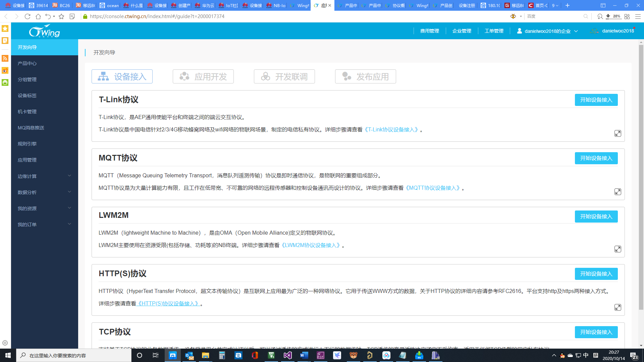This screenshot has height=362, width=644.
Task: Click the browser downloads arrow icon
Action: (608, 16)
